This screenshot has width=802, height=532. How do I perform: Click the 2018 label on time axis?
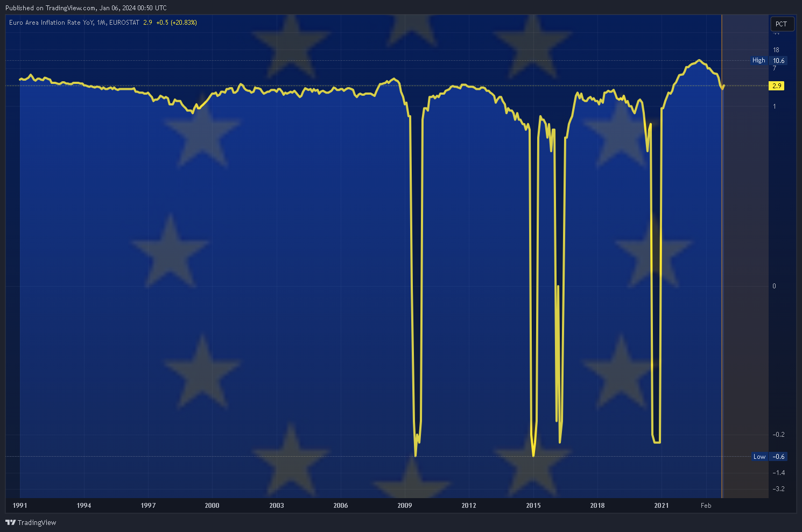point(597,506)
